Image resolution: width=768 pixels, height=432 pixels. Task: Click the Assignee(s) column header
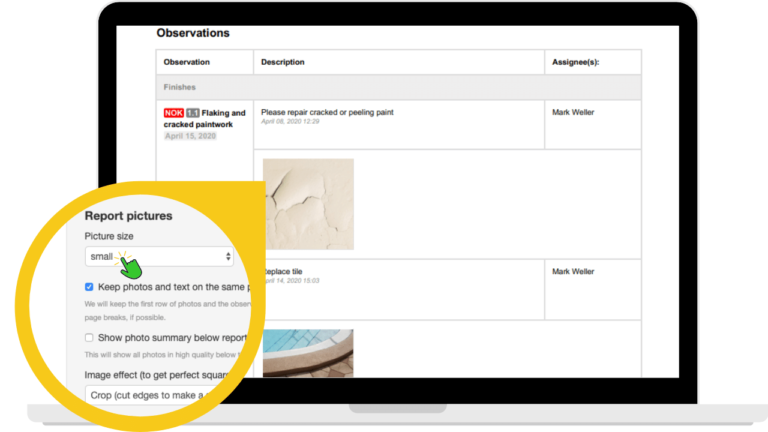[576, 62]
